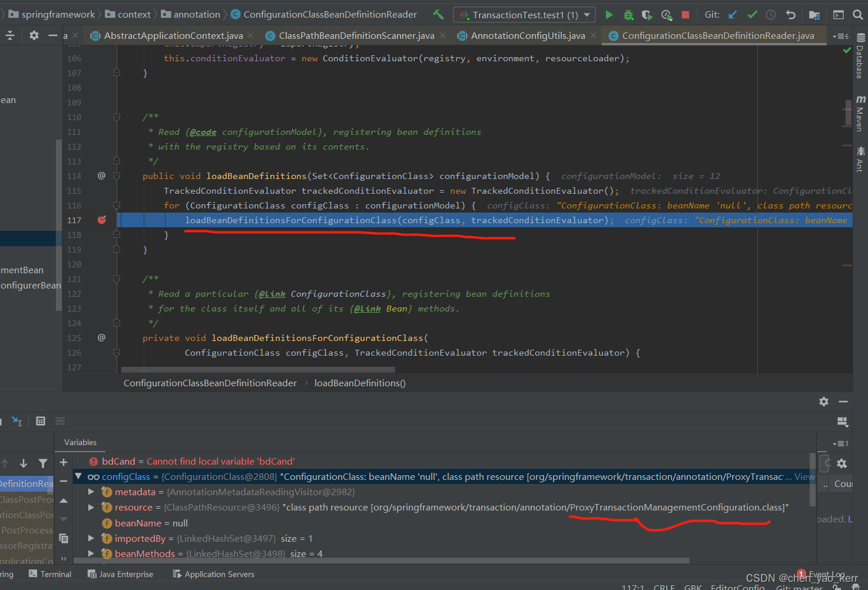Open Application Servers tool window

pyautogui.click(x=213, y=574)
